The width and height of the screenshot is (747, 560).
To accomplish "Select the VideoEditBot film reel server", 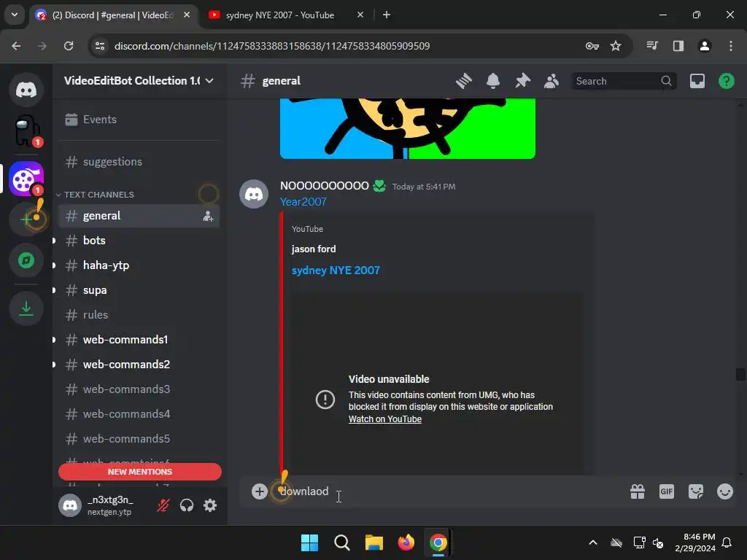I will tap(26, 179).
